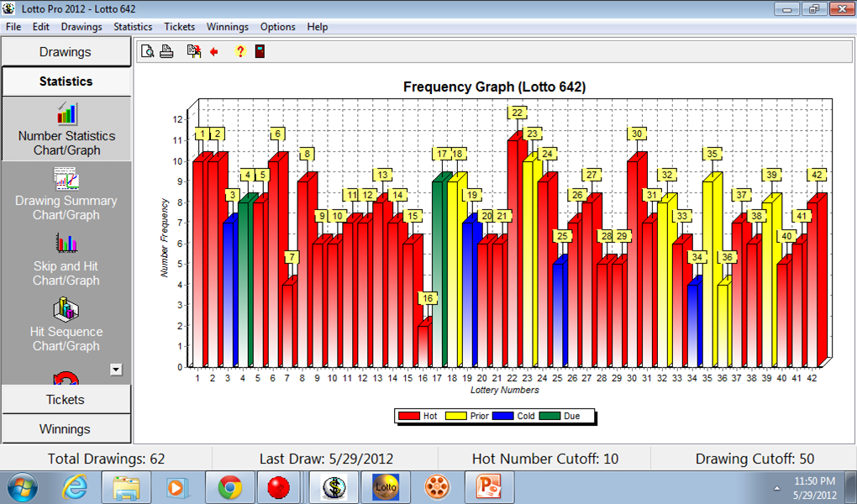Click the yellow bar for number 35

[711, 270]
